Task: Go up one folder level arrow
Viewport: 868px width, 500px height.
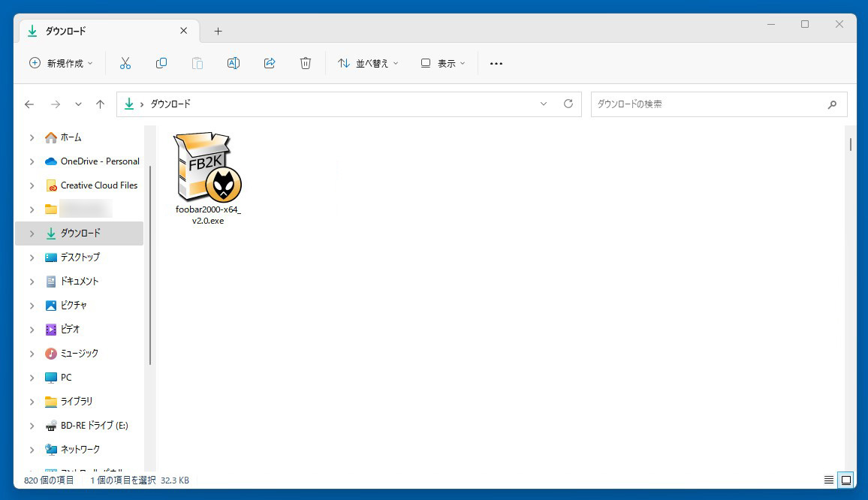Action: coord(100,104)
